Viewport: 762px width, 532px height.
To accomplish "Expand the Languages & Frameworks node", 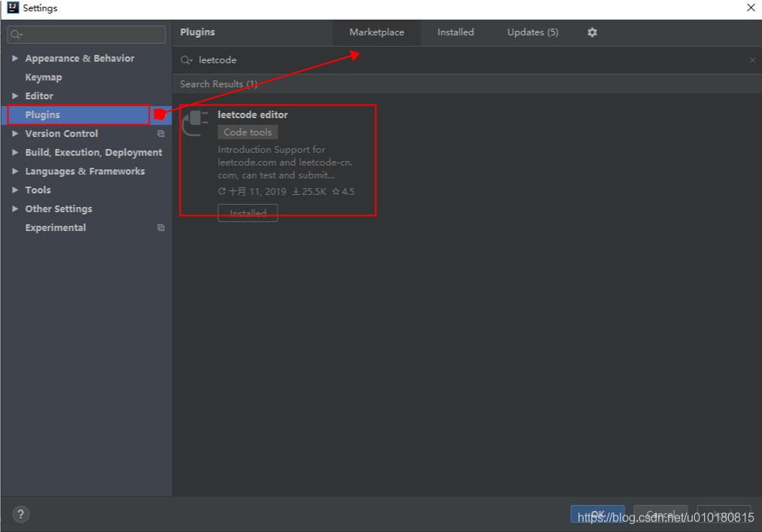I will click(15, 172).
